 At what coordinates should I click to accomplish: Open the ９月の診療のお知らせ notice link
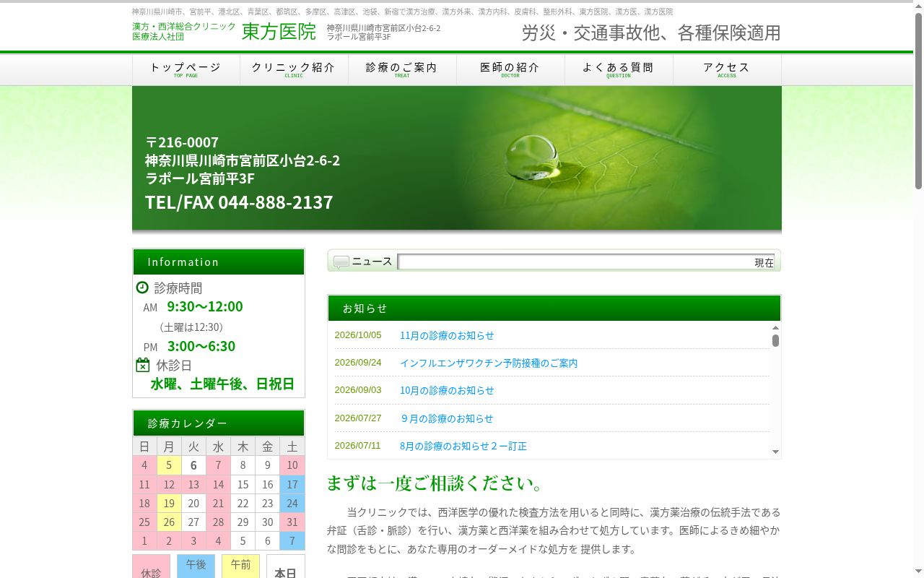click(x=447, y=418)
